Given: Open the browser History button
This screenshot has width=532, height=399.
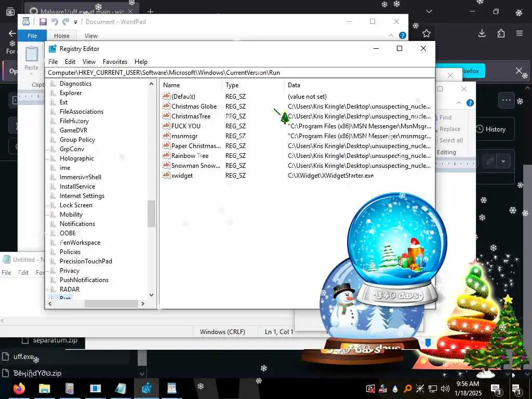Looking at the screenshot, I should coord(495,129).
